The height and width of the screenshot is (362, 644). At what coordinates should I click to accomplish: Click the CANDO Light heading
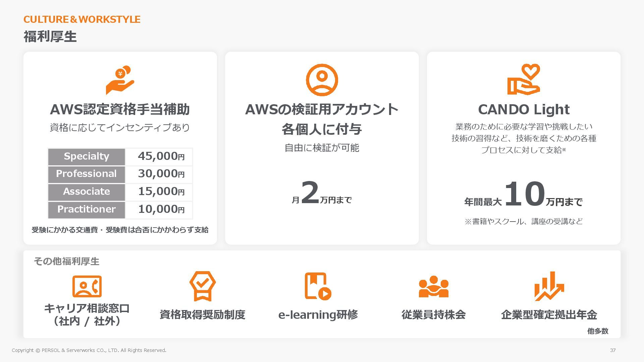pos(524,109)
